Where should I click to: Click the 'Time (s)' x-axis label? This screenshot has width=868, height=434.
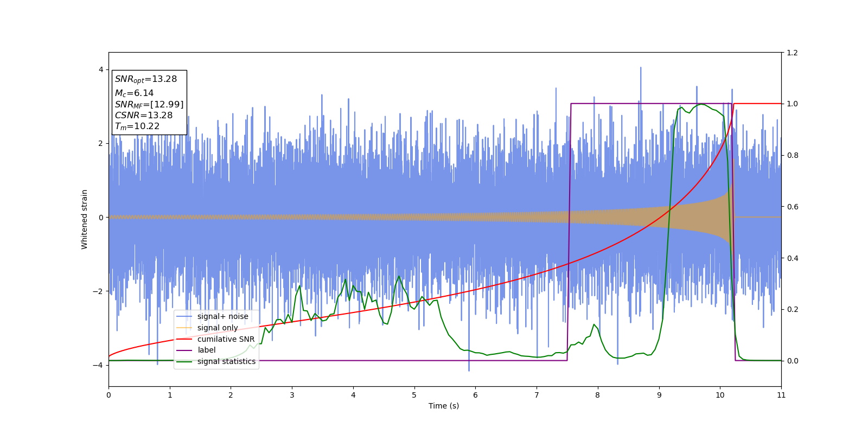point(444,406)
